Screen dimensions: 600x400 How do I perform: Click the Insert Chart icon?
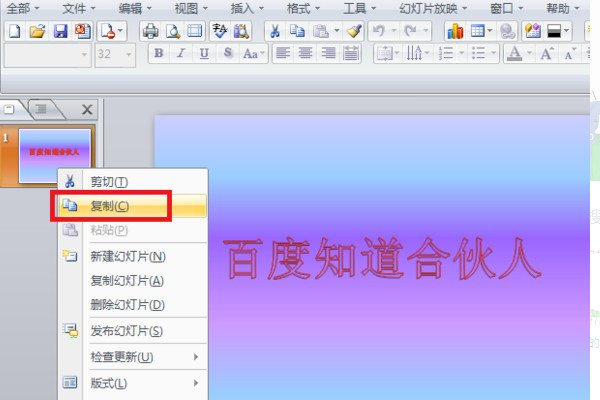pos(455,31)
